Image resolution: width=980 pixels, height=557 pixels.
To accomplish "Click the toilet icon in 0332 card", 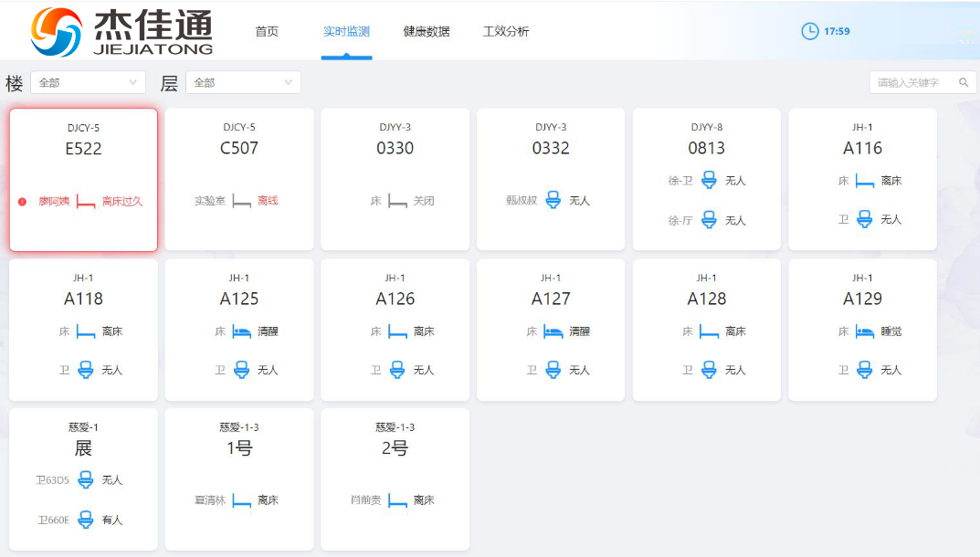I will click(x=553, y=200).
